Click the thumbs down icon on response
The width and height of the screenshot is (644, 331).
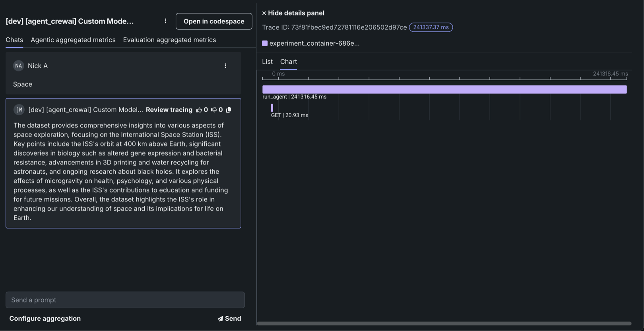pyautogui.click(x=214, y=110)
